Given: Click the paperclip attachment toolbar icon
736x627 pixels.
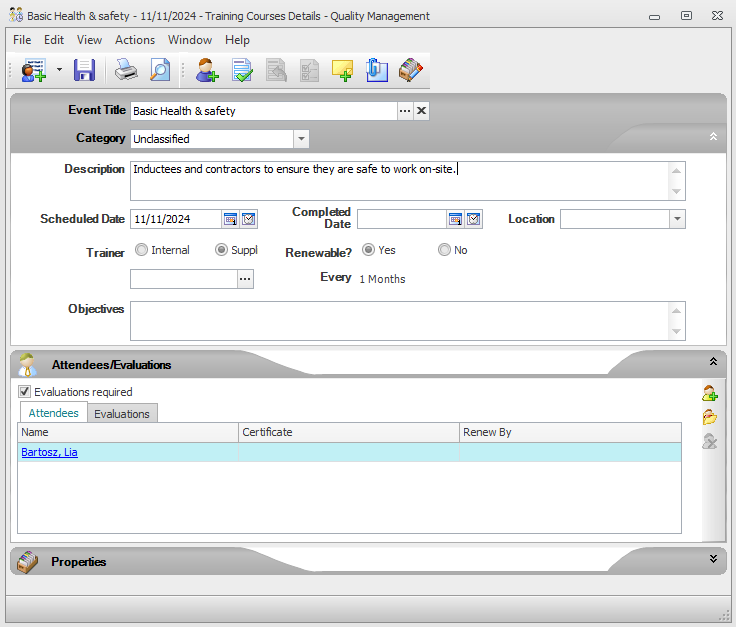Looking at the screenshot, I should [376, 70].
